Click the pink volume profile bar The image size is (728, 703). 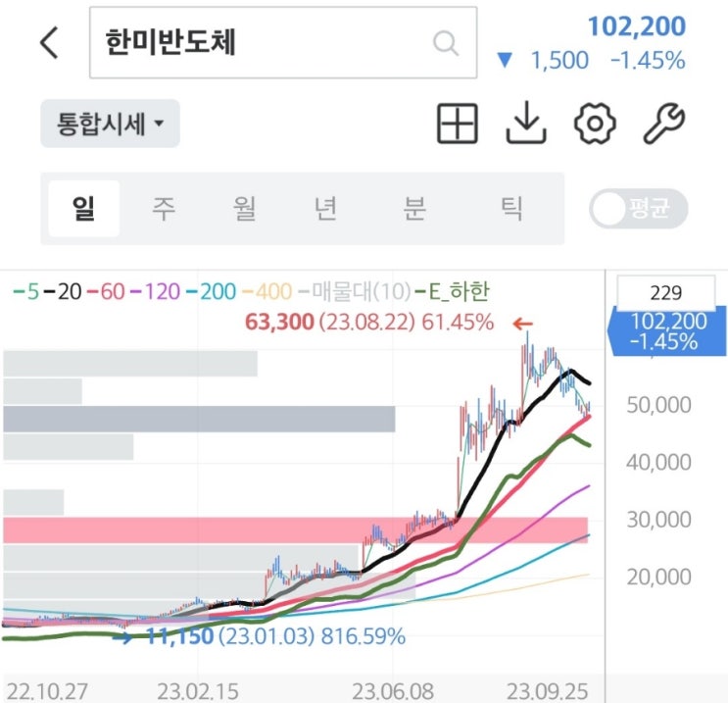[x=295, y=530]
